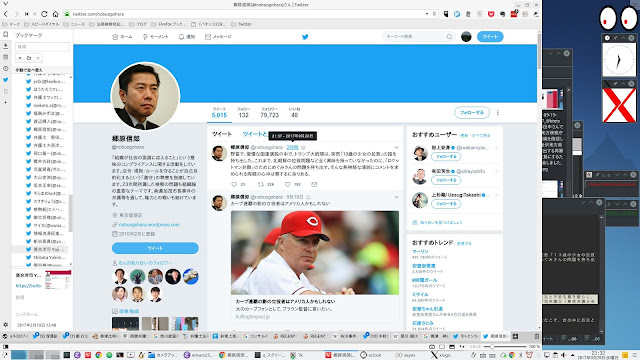Click the Evernote elephant extension icon

502,14
